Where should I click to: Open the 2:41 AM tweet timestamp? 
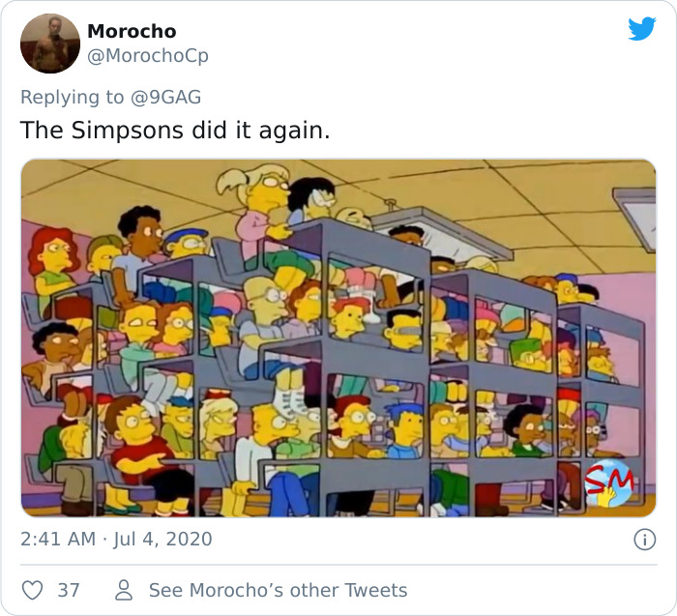point(58,540)
